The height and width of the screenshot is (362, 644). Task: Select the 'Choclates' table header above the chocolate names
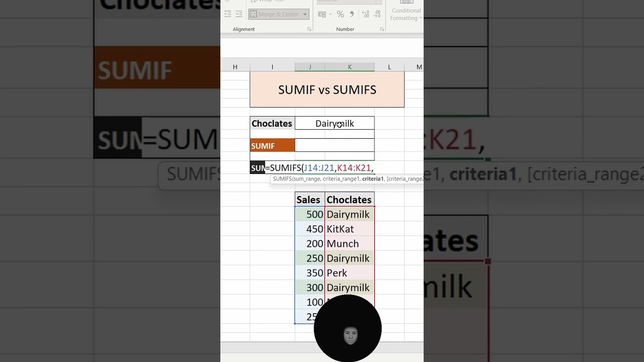tap(350, 200)
